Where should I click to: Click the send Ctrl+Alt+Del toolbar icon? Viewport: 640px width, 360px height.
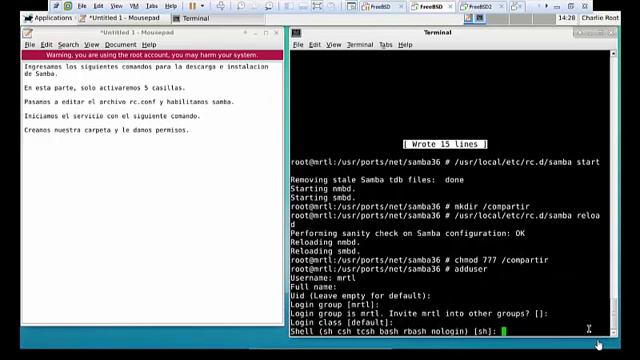point(220,6)
